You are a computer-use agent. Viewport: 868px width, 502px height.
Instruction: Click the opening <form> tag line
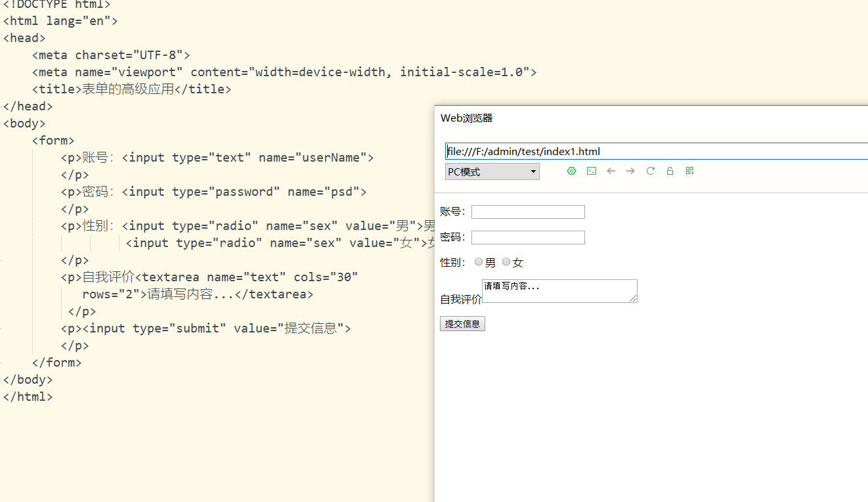(x=53, y=141)
